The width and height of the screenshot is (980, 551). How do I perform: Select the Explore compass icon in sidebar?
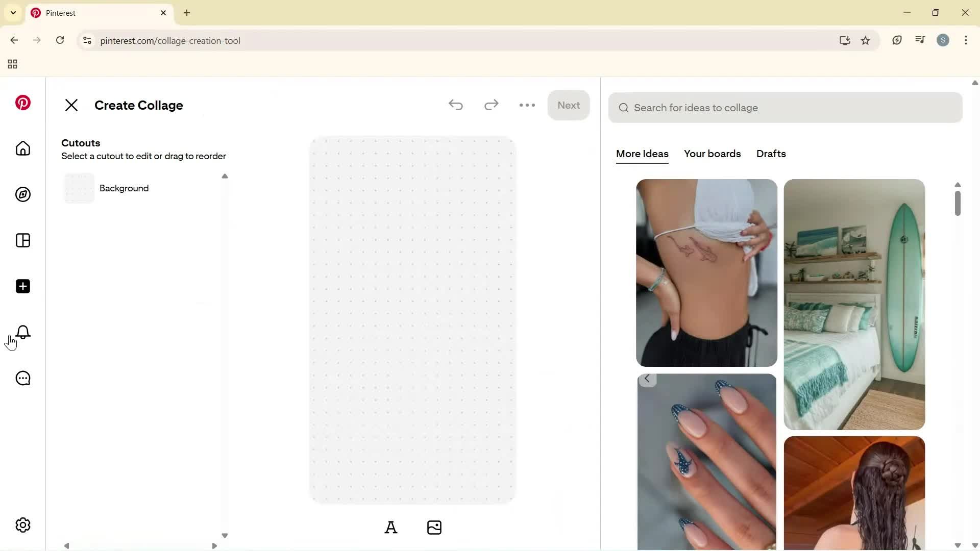[x=22, y=194]
